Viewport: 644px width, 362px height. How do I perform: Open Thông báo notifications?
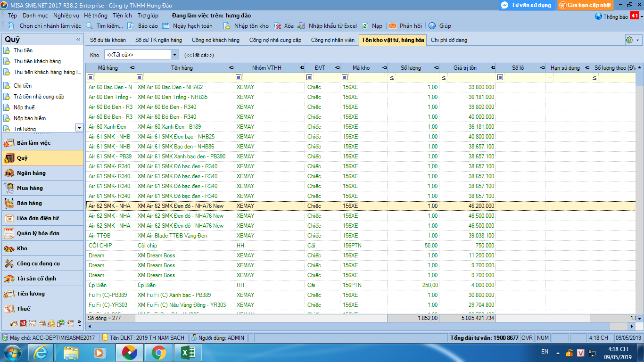tap(616, 16)
